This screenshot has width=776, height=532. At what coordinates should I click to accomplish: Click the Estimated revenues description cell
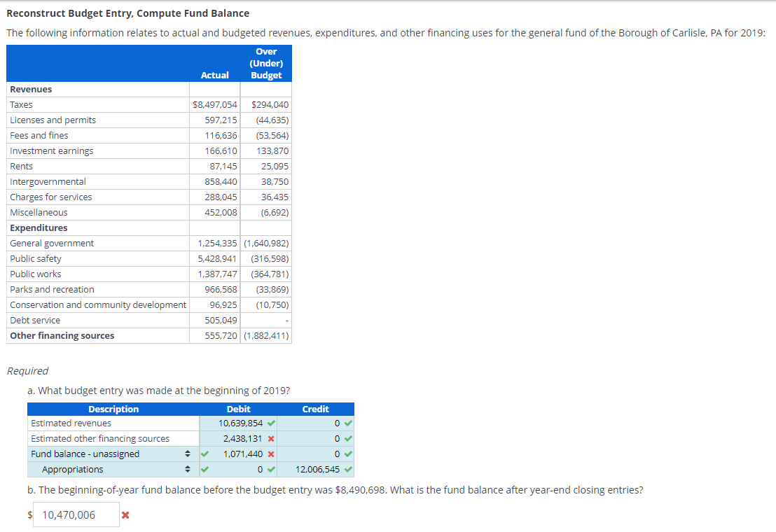[x=70, y=423]
